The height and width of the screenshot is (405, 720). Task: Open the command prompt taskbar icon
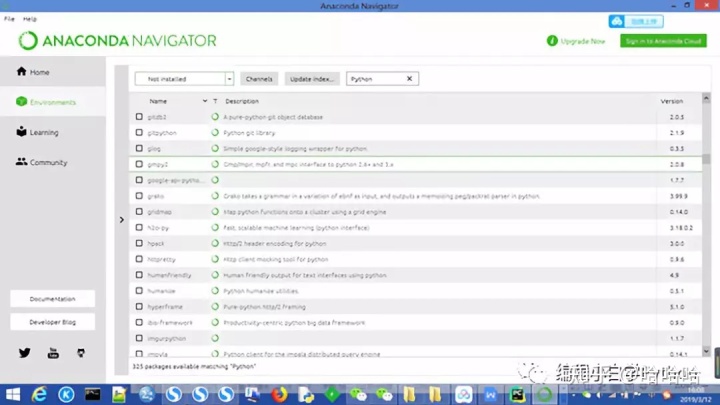pyautogui.click(x=93, y=394)
